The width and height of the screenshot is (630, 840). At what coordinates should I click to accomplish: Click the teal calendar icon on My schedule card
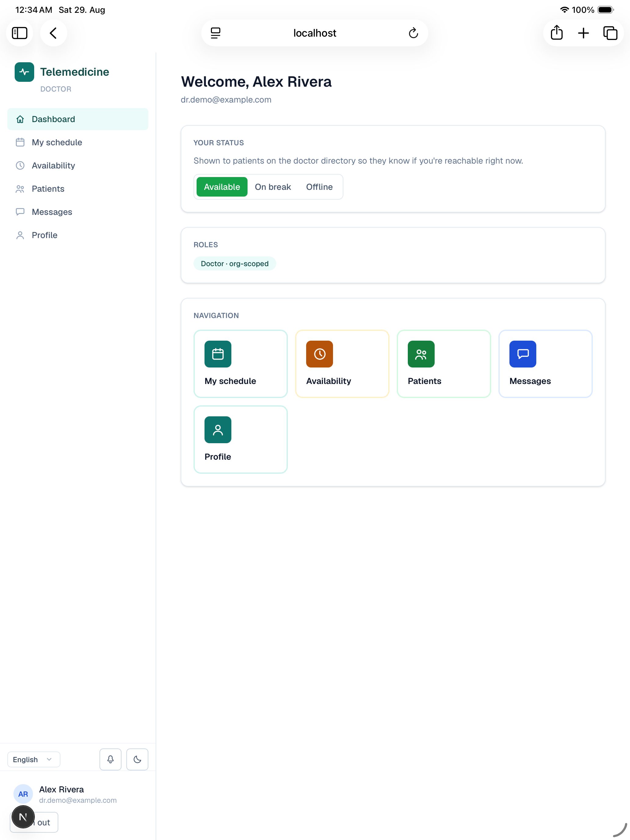(x=218, y=354)
